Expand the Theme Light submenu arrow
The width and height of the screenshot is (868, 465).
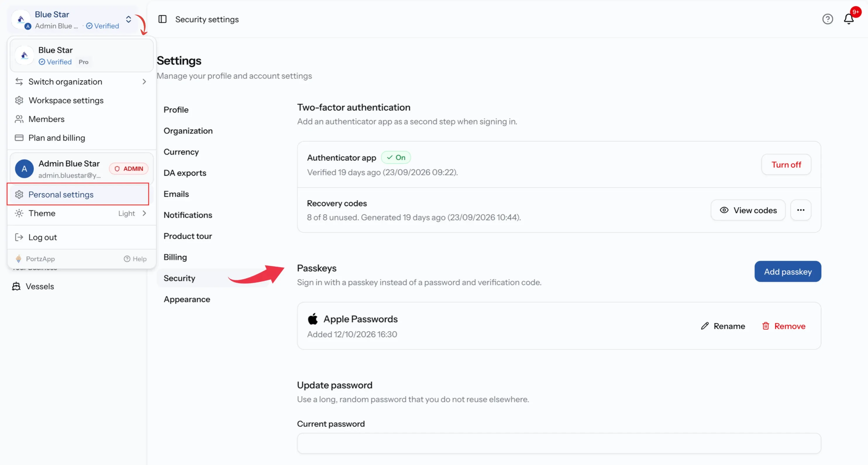point(144,213)
